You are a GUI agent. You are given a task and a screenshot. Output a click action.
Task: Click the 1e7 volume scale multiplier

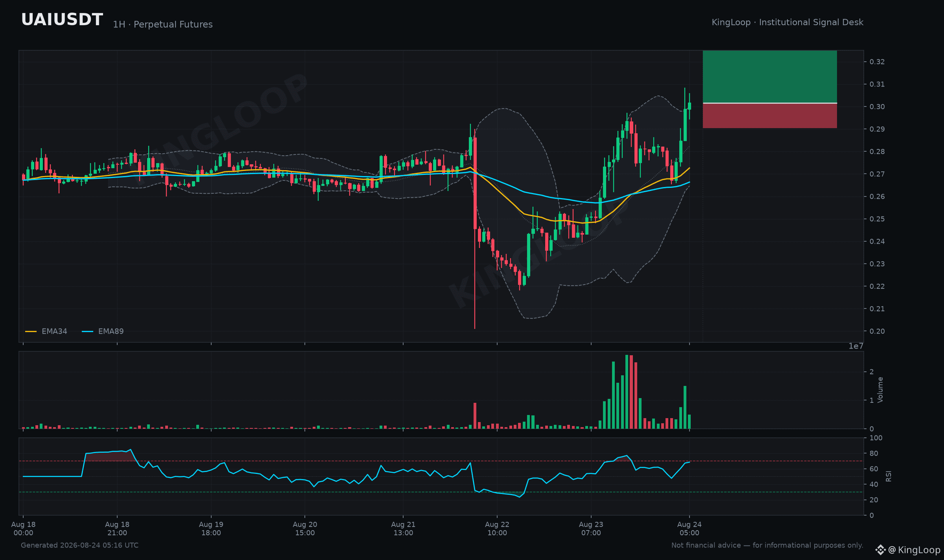coord(856,346)
